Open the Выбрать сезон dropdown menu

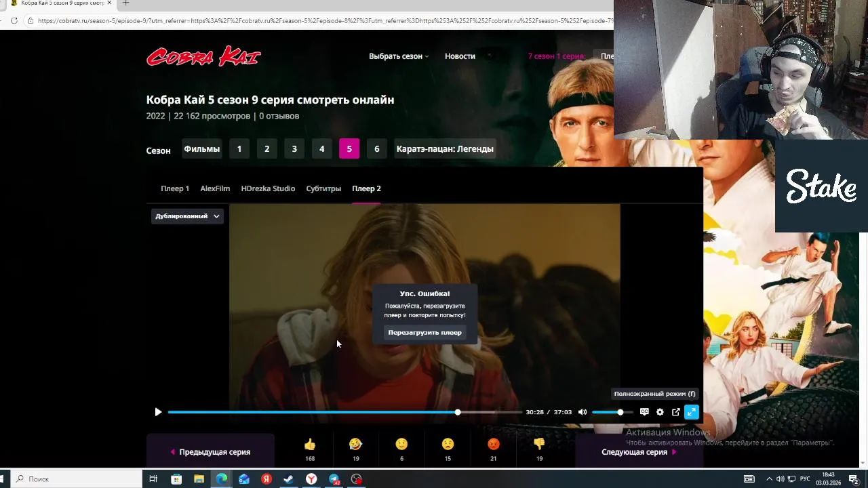399,56
